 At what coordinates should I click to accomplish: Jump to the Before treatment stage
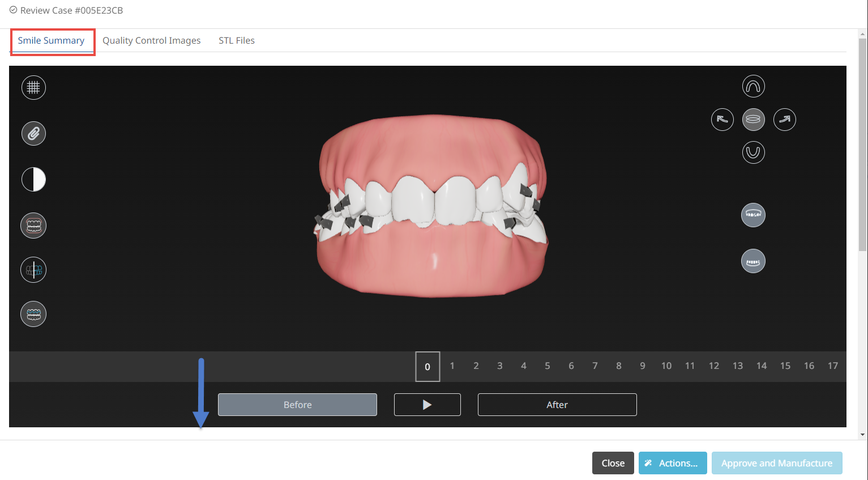[297, 404]
